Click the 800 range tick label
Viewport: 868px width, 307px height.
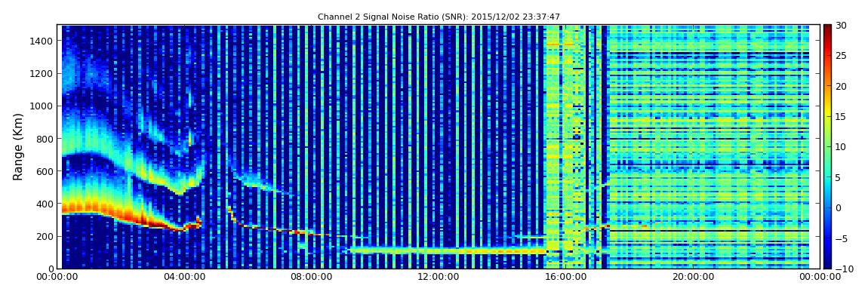pyautogui.click(x=45, y=139)
